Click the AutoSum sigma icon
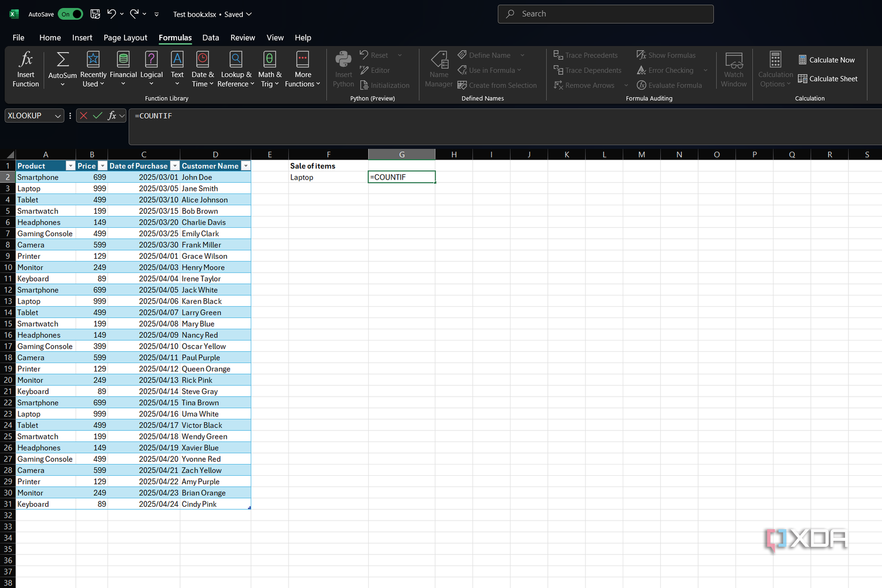 tap(63, 59)
